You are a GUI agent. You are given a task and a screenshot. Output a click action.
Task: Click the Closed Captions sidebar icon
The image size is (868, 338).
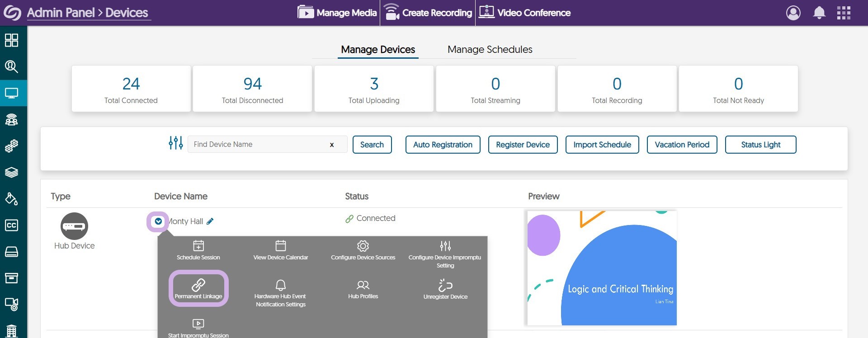[11, 225]
